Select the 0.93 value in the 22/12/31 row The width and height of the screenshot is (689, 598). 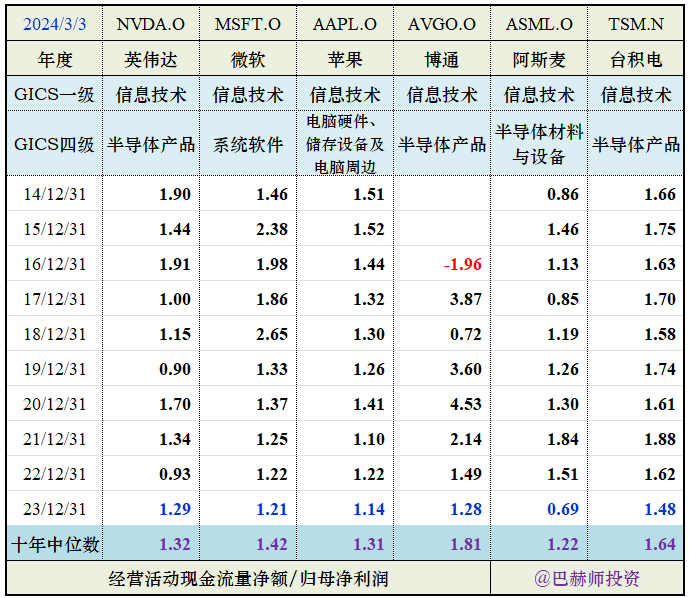175,474
